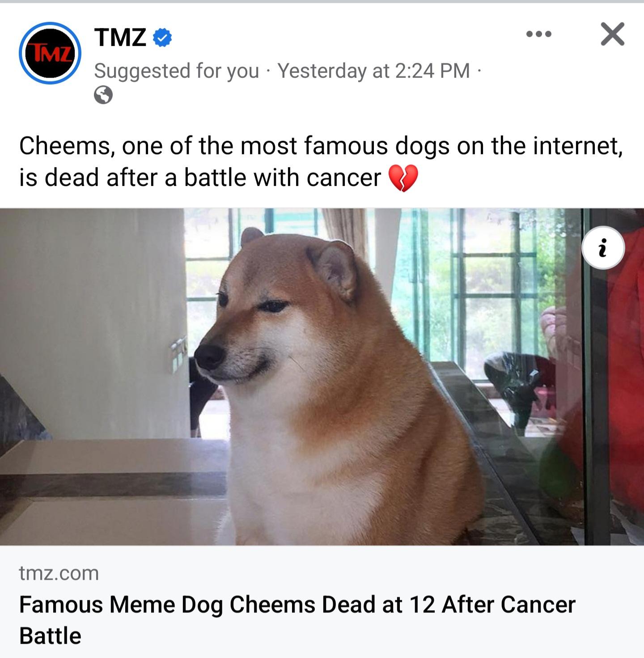The width and height of the screenshot is (644, 658).
Task: Open the TMZ page name link
Action: (x=120, y=37)
